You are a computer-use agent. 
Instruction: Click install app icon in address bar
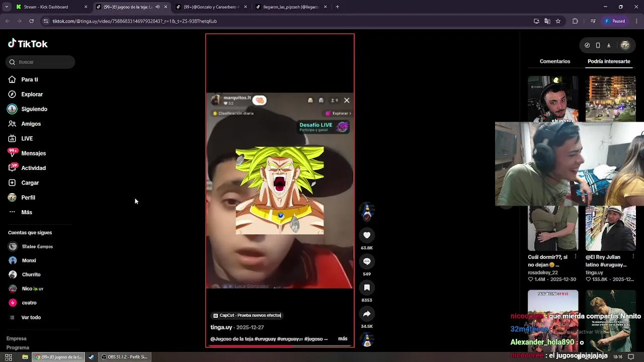pos(536,21)
